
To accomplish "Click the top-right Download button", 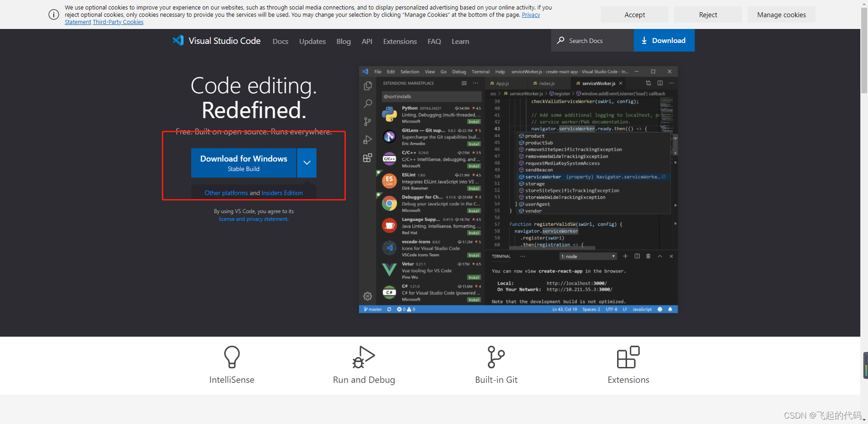I will (x=664, y=40).
